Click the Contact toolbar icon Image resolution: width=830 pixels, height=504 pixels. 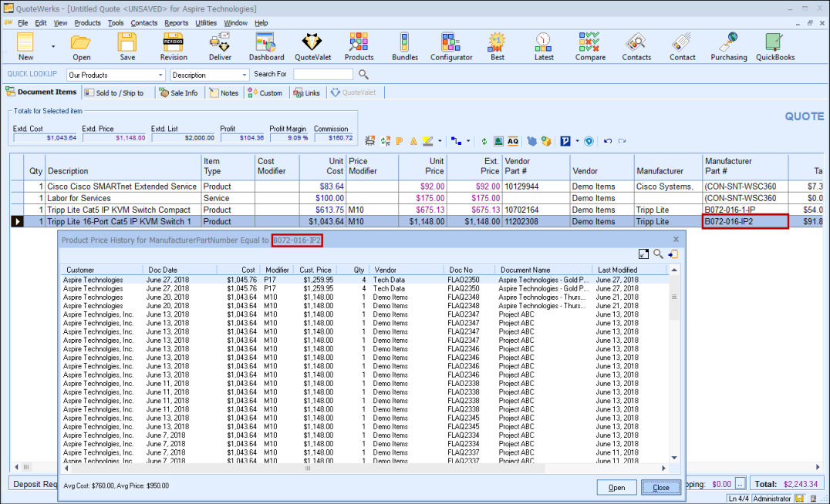(x=683, y=46)
